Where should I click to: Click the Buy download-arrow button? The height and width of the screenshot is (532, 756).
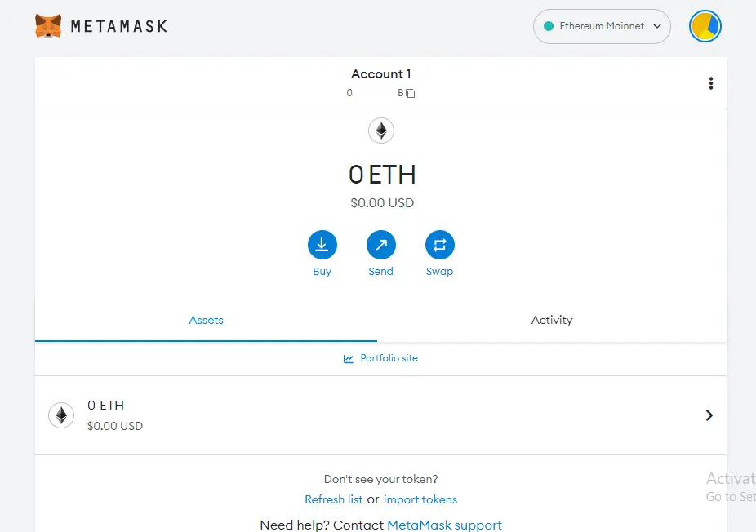pos(322,245)
